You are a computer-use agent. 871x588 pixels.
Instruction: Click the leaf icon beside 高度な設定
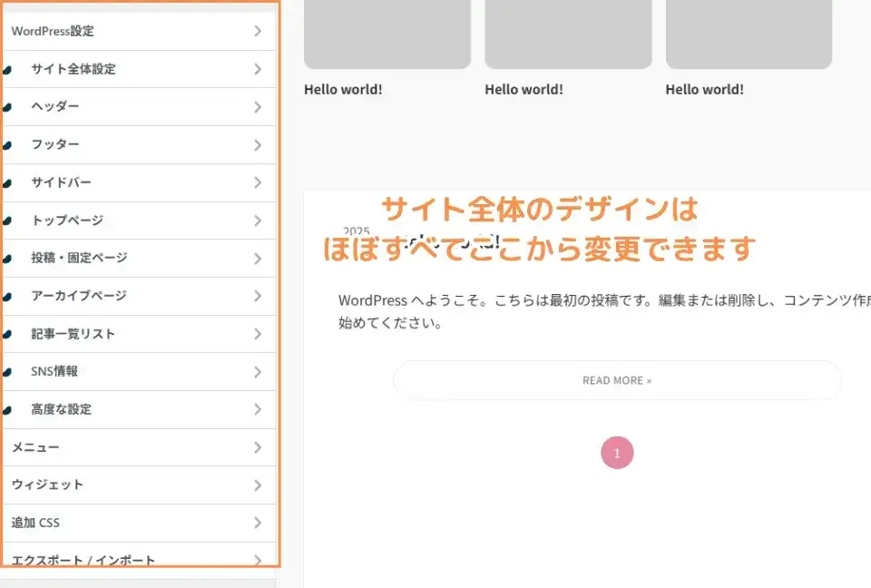[x=7, y=410]
